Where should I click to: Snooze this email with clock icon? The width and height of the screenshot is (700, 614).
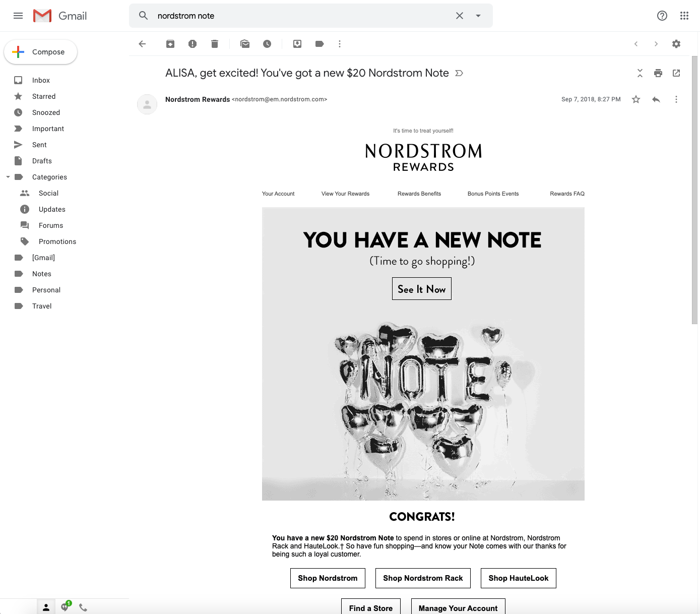pos(267,44)
